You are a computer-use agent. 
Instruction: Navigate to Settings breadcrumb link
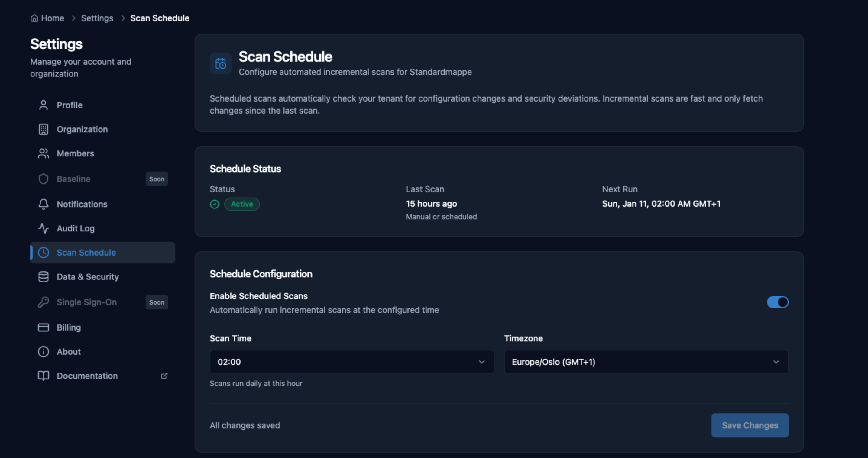[x=97, y=18]
